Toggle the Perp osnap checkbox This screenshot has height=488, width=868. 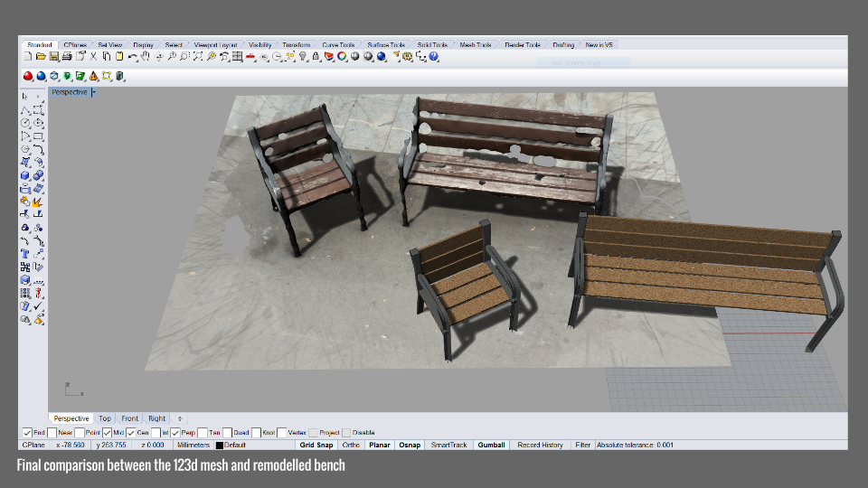point(176,433)
